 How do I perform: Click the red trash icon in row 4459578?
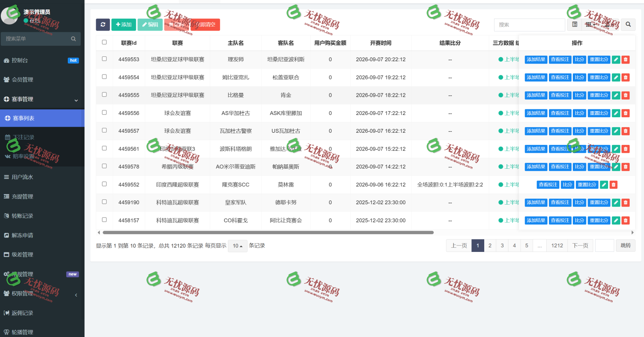[x=625, y=167]
